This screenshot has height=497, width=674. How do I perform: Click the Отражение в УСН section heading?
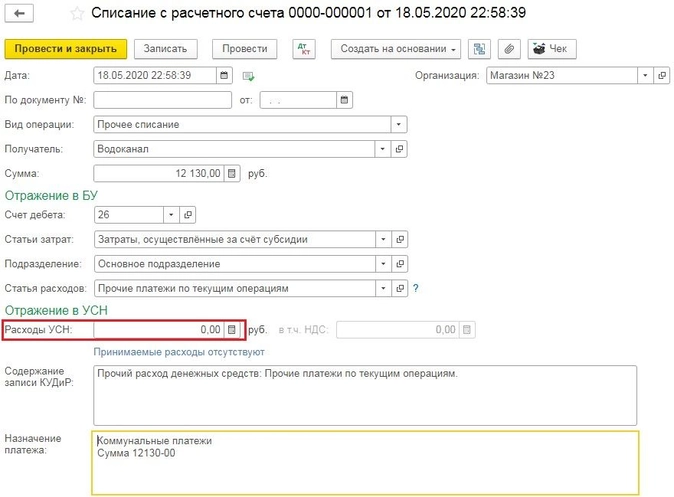(x=56, y=310)
